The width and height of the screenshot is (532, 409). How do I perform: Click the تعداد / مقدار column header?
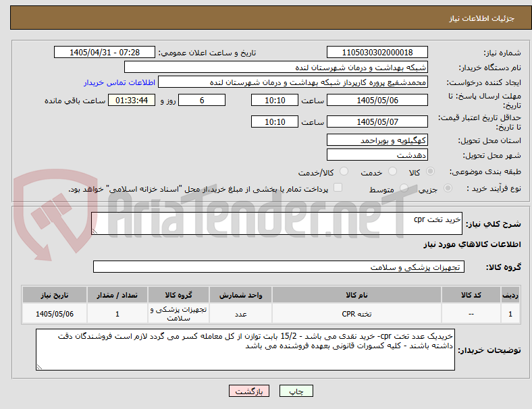tap(117, 295)
